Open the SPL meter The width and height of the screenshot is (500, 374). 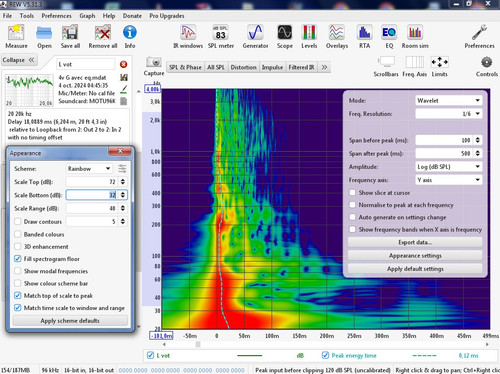pyautogui.click(x=221, y=33)
